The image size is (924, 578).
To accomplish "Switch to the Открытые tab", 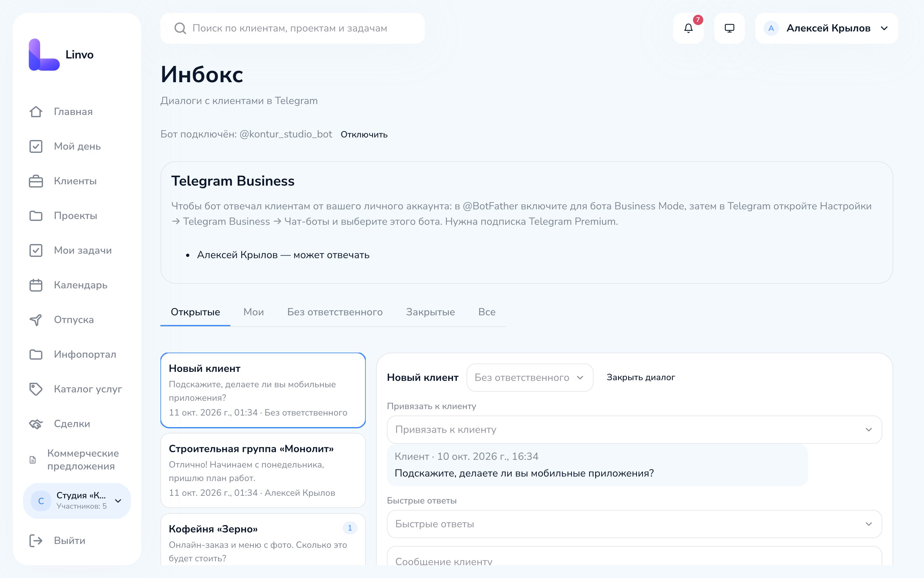I will tap(195, 312).
